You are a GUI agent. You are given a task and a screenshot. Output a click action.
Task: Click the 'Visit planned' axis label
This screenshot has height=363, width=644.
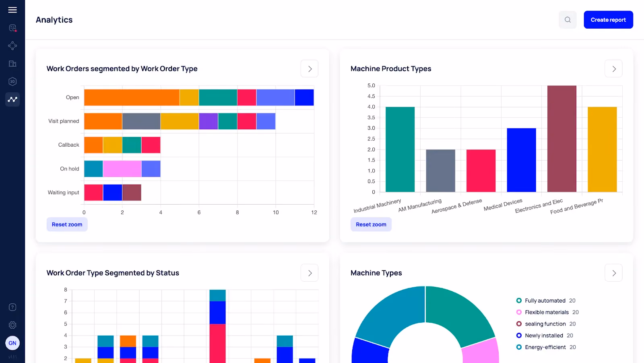coord(64,121)
